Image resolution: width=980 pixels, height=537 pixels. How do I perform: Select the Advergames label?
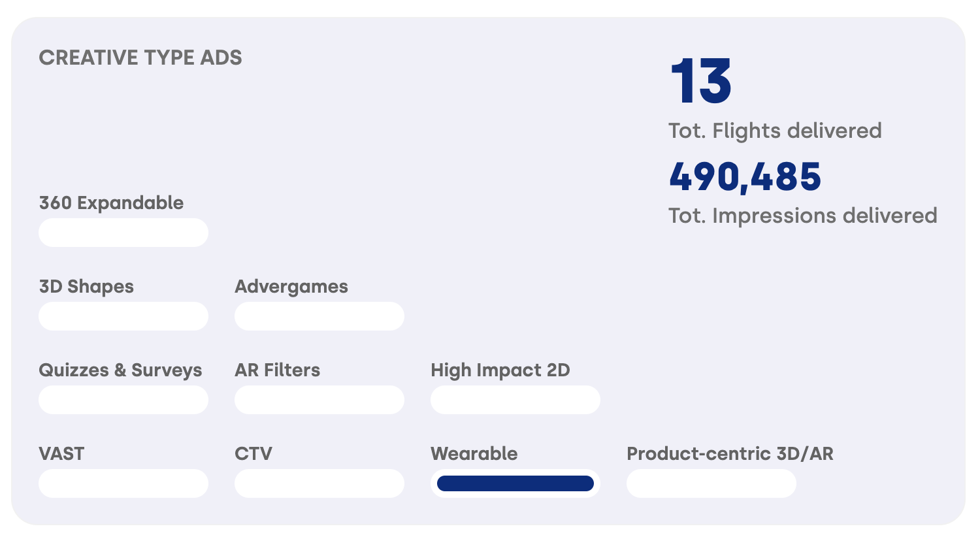click(291, 287)
